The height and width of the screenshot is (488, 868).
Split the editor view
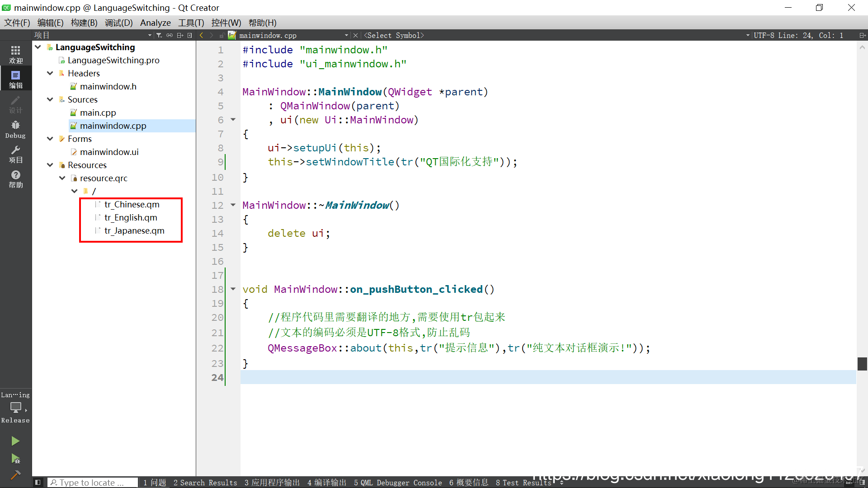coord(862,35)
